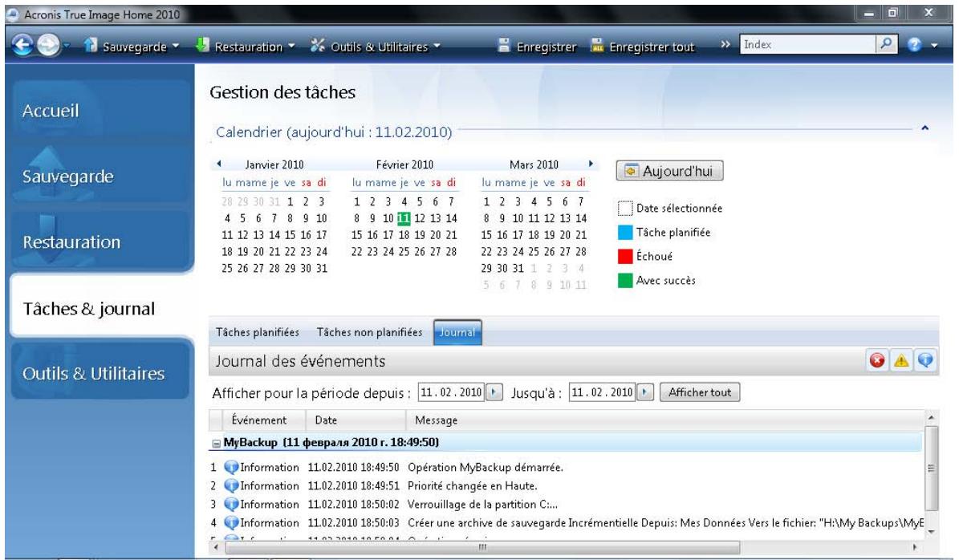959x560 pixels.
Task: Expand the toolbar overflow chevrons
Action: coord(725,44)
